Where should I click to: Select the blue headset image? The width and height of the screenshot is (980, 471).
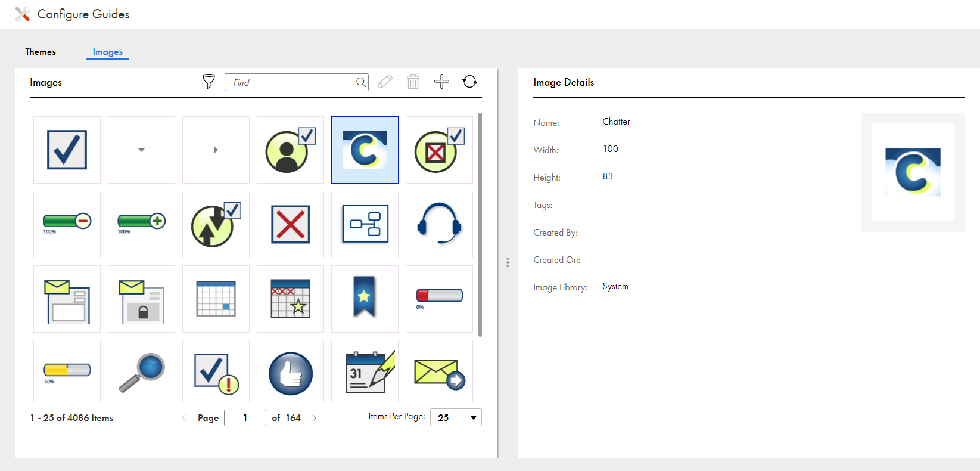click(x=439, y=224)
